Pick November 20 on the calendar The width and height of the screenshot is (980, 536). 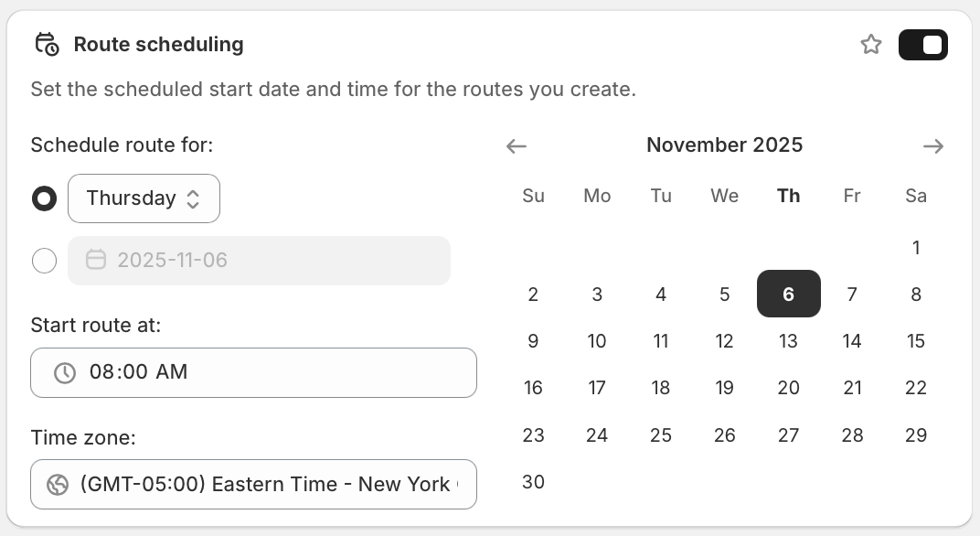coord(788,388)
